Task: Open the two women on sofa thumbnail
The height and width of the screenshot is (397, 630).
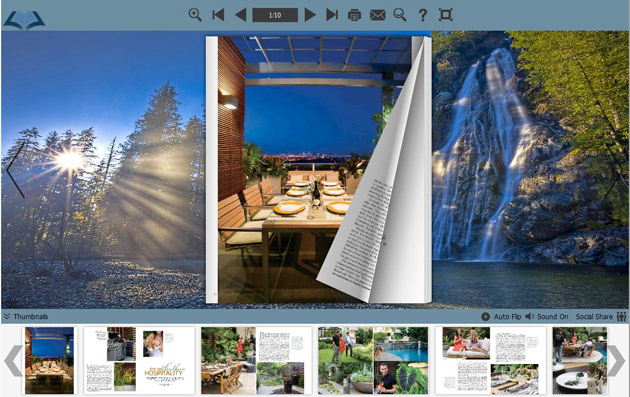Action: click(x=491, y=360)
